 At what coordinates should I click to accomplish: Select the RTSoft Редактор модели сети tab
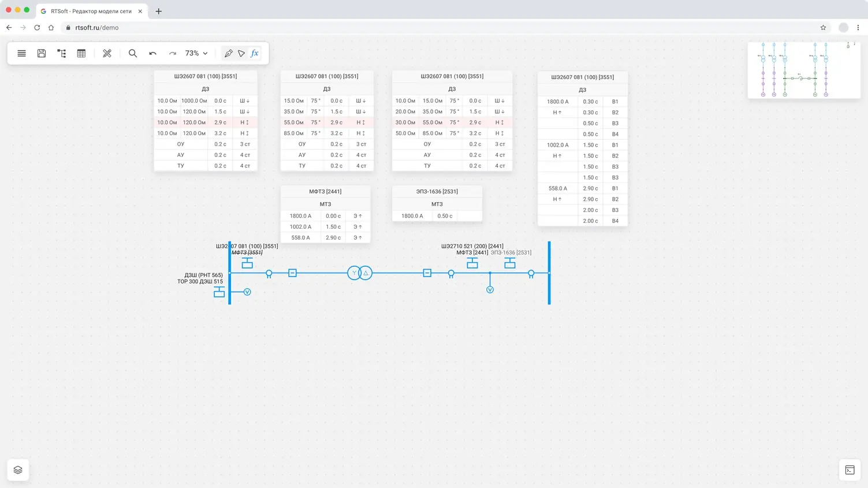pos(91,11)
